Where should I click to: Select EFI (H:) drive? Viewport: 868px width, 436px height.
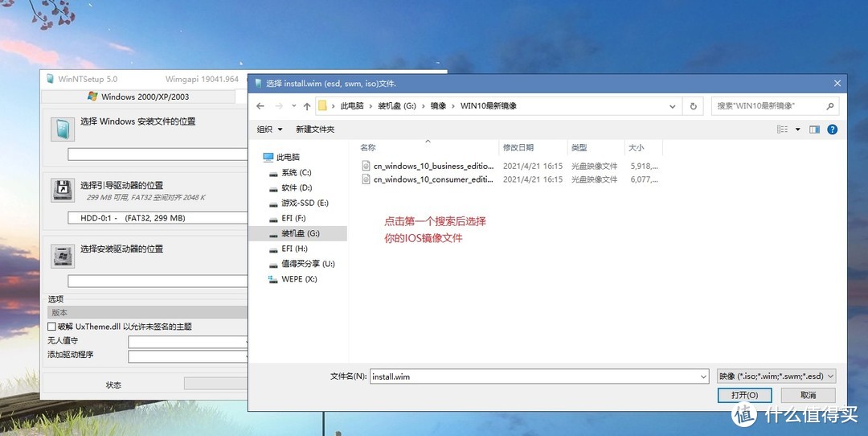288,249
